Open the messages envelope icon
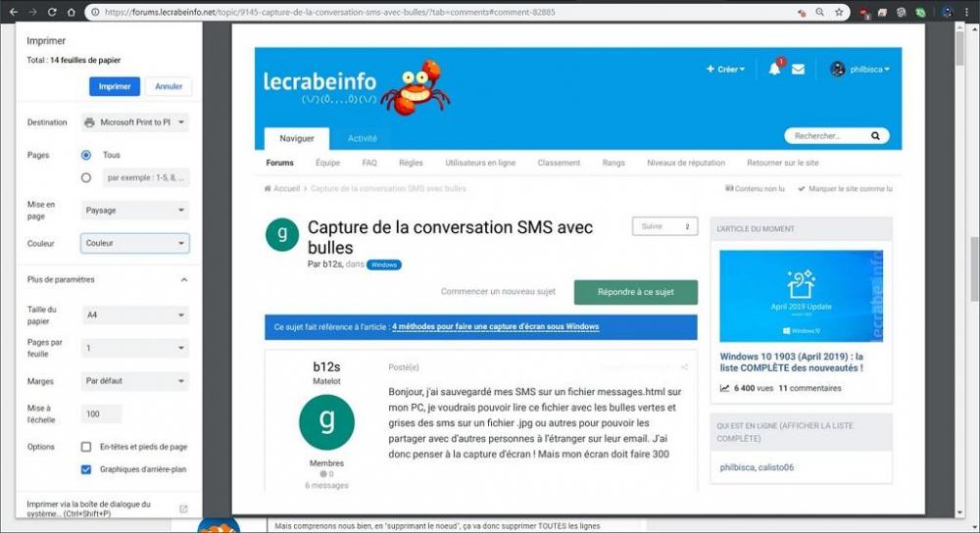This screenshot has width=980, height=533. tap(798, 70)
